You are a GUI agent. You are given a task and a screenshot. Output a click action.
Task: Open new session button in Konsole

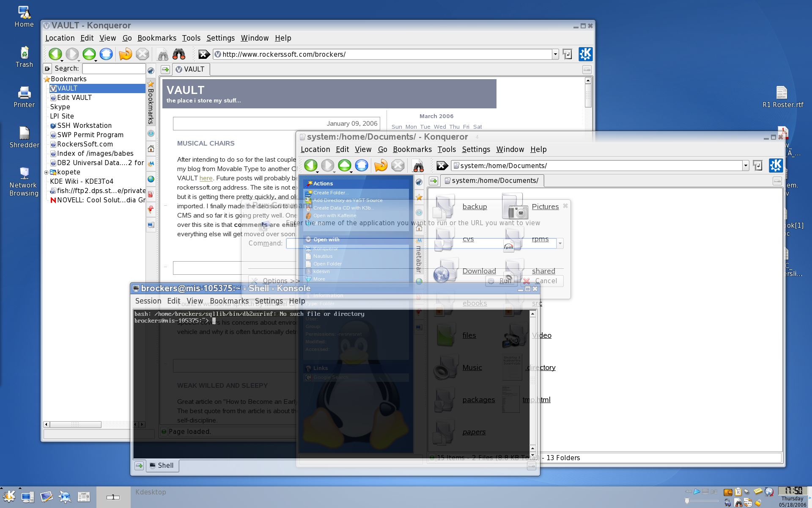(139, 466)
